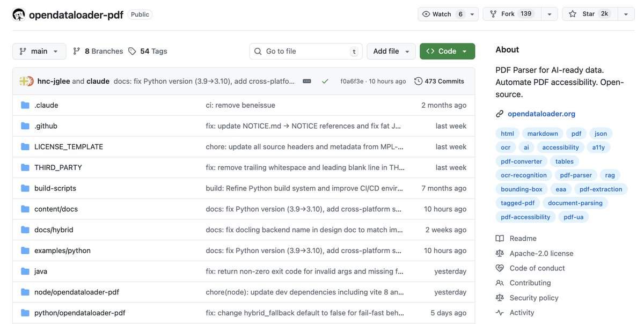This screenshot has width=644, height=324.
Task: Select the markdown topic tag
Action: click(x=543, y=134)
